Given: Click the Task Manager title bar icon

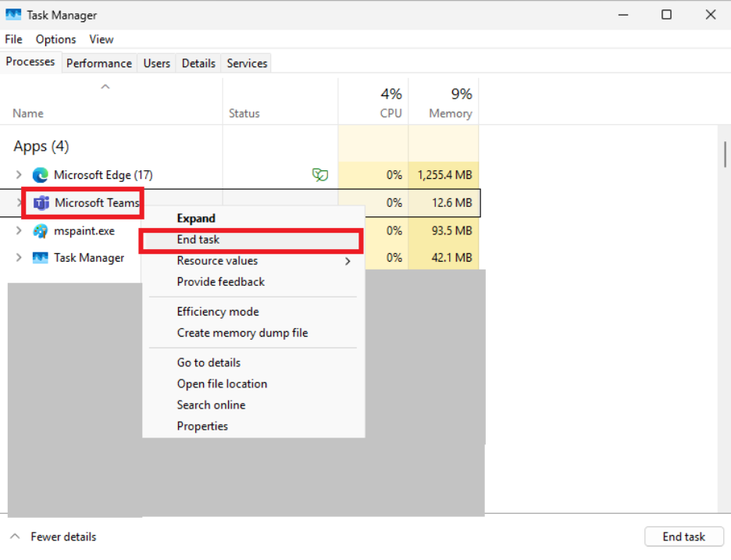Looking at the screenshot, I should pyautogui.click(x=13, y=15).
